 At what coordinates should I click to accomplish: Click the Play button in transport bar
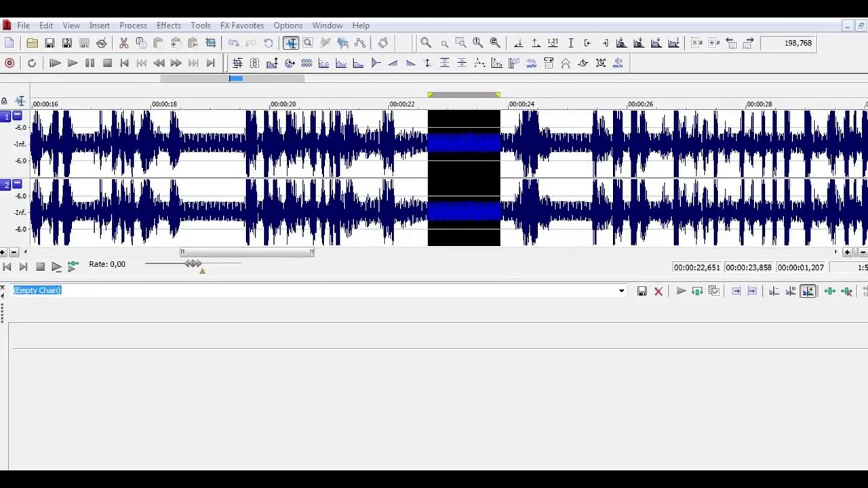[x=72, y=63]
